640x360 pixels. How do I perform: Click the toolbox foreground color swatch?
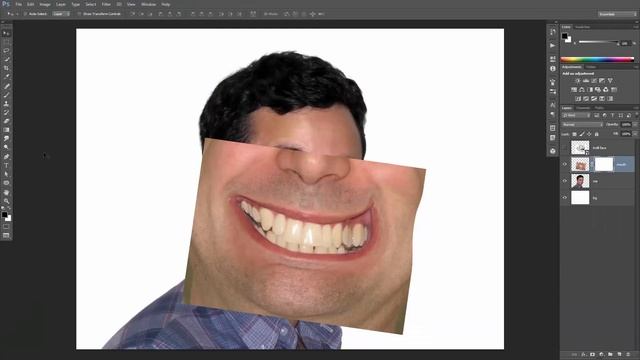4,215
